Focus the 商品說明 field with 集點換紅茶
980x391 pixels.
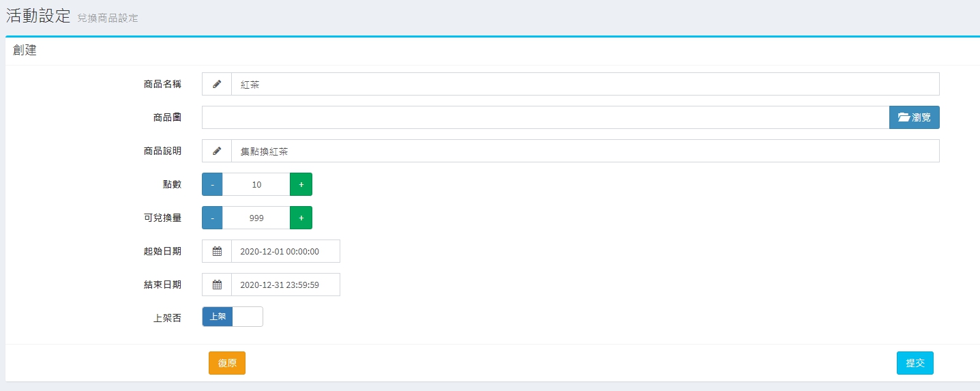pos(584,151)
